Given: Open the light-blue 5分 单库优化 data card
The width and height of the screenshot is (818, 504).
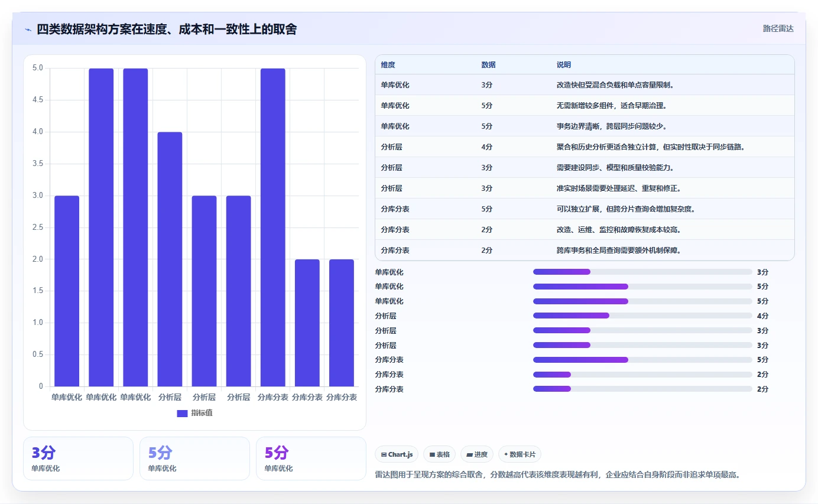Looking at the screenshot, I should [194, 459].
